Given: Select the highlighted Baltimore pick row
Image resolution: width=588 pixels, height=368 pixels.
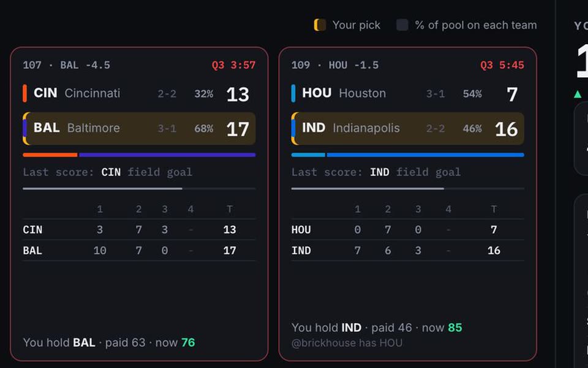Looking at the screenshot, I should point(139,128).
